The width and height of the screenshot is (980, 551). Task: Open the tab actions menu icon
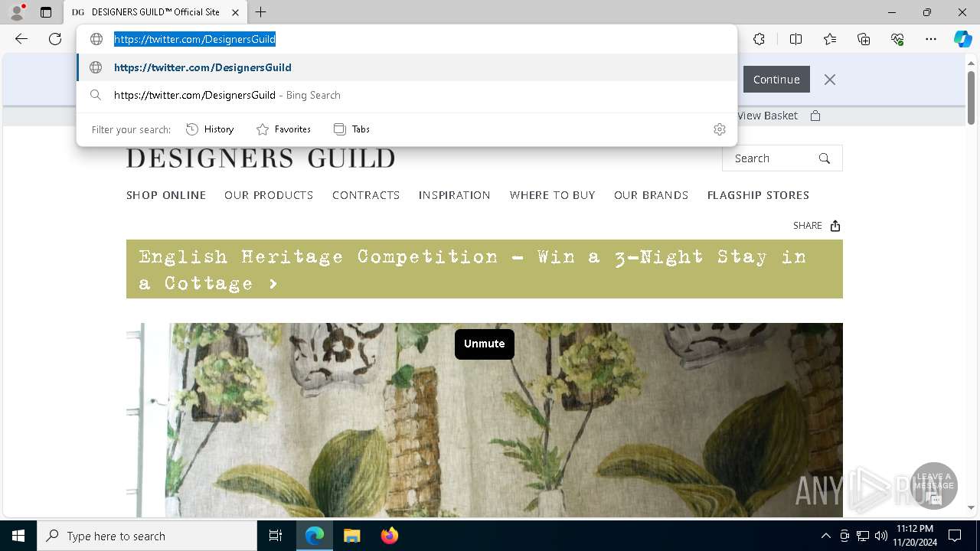tap(46, 12)
